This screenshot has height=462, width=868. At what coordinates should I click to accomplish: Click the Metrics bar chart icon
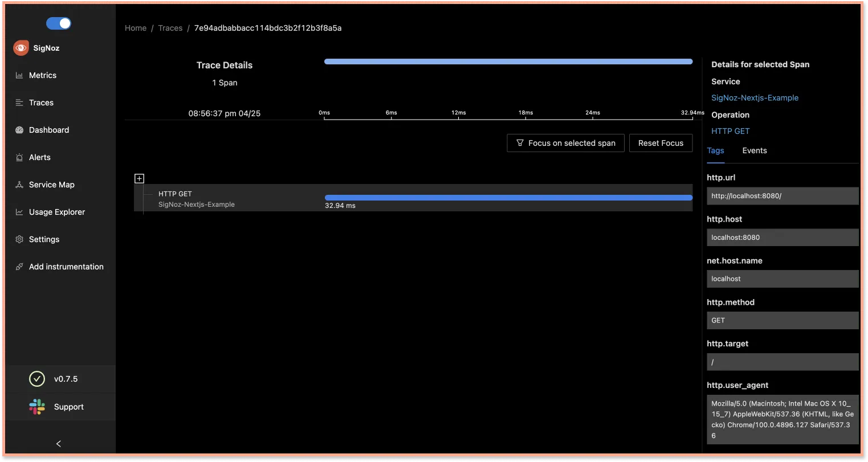click(19, 75)
